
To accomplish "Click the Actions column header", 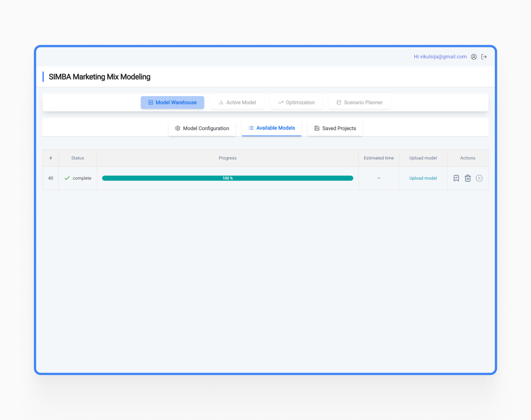I will (x=467, y=158).
